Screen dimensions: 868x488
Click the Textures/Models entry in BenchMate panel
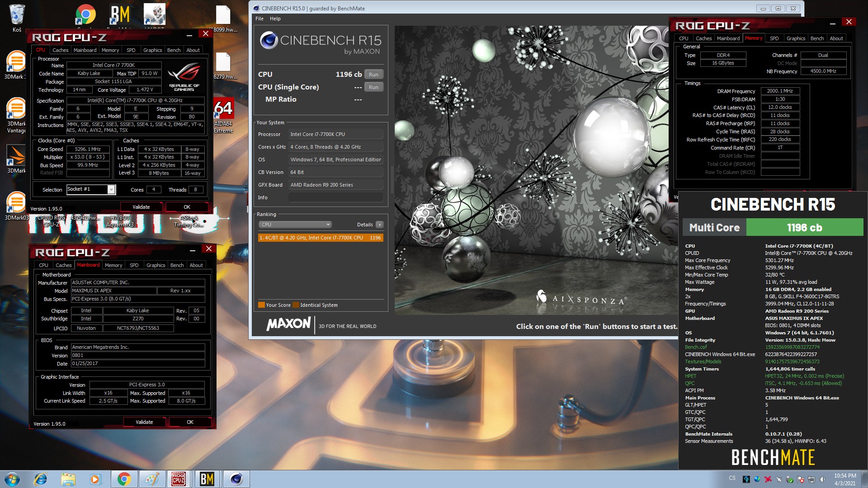[x=703, y=361]
